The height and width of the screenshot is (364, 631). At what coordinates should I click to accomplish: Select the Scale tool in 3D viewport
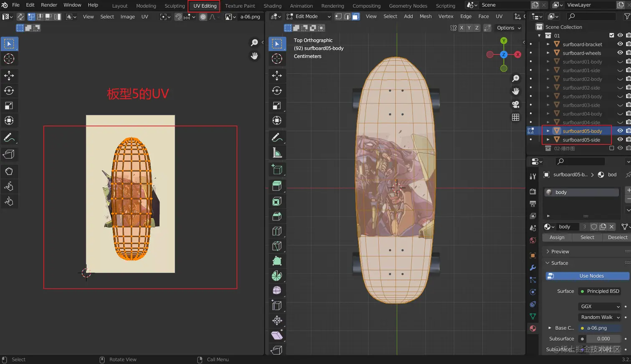tap(277, 105)
